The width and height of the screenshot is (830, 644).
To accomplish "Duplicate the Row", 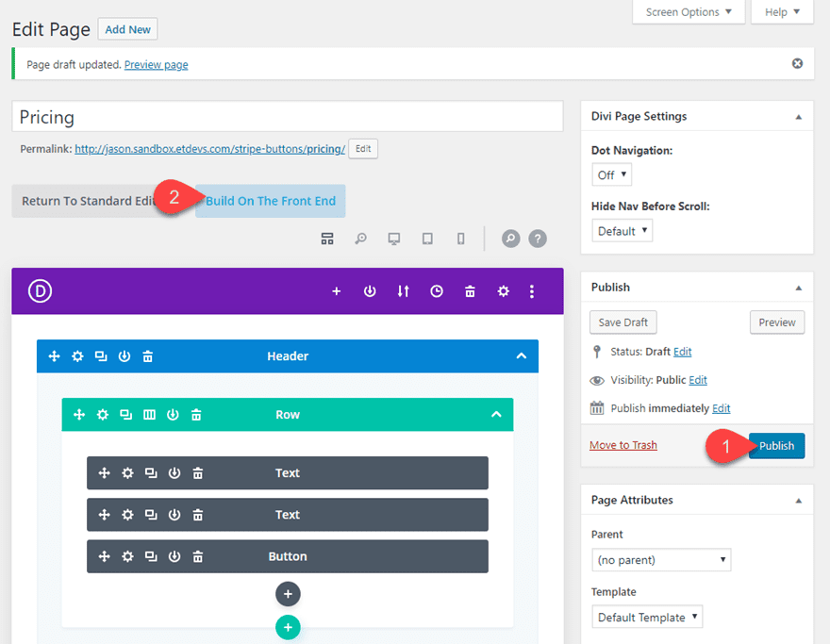I will pyautogui.click(x=126, y=414).
